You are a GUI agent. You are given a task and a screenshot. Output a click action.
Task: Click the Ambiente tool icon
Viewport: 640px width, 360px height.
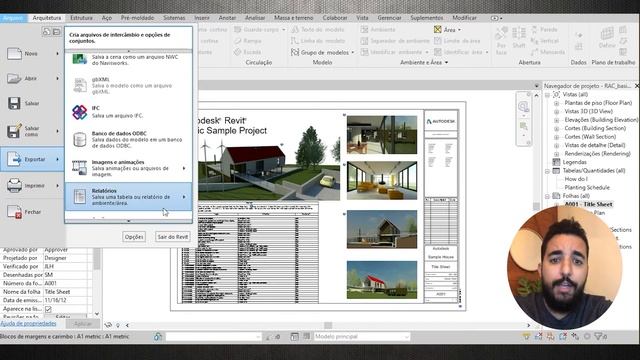coord(364,29)
